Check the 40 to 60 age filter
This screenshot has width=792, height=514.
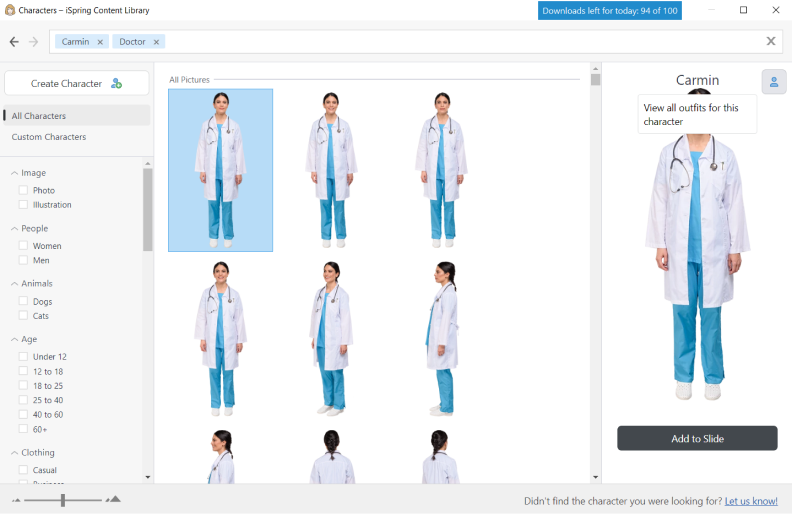(23, 414)
